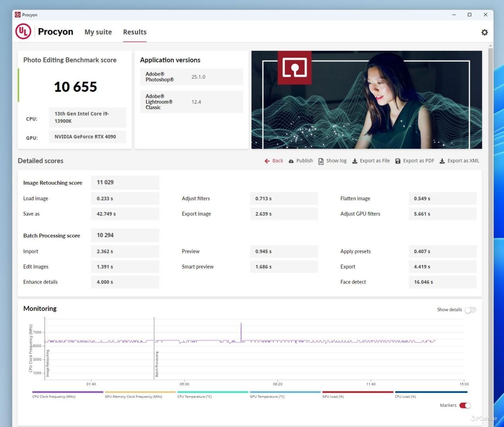Enable the Show details toggle

pyautogui.click(x=470, y=310)
